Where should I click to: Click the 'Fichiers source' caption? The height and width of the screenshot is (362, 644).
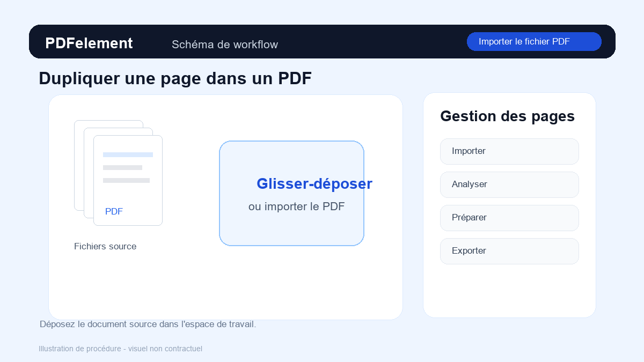point(105,247)
